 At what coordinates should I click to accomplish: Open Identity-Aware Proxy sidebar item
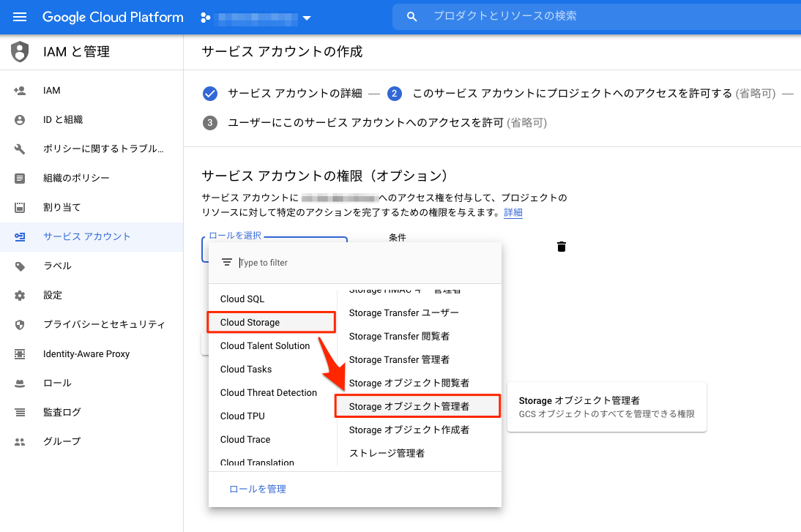92,354
